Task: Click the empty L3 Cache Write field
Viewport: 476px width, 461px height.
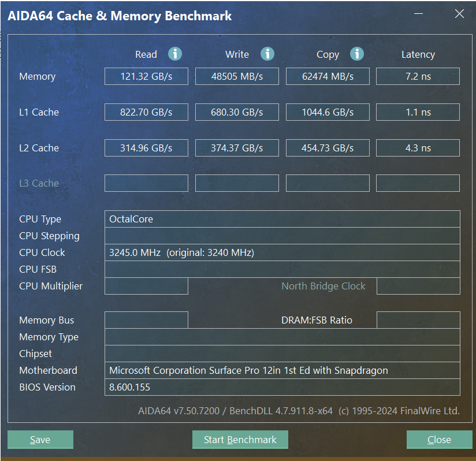Action: [x=237, y=183]
